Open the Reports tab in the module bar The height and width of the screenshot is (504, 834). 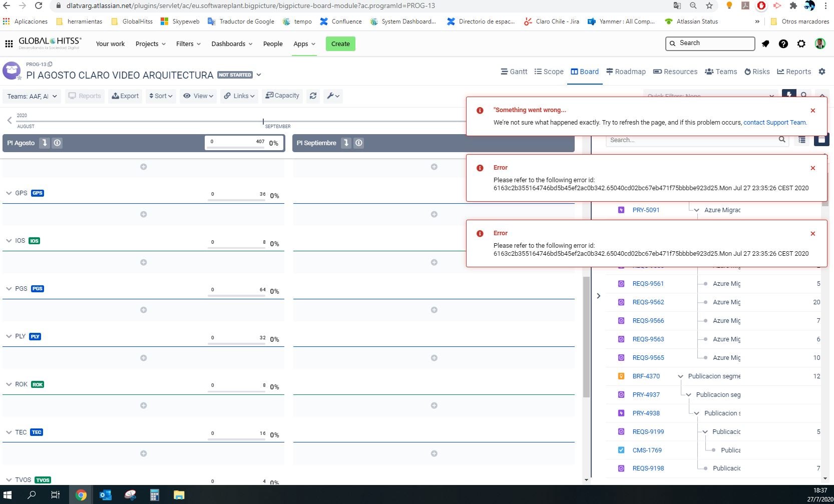tap(794, 72)
